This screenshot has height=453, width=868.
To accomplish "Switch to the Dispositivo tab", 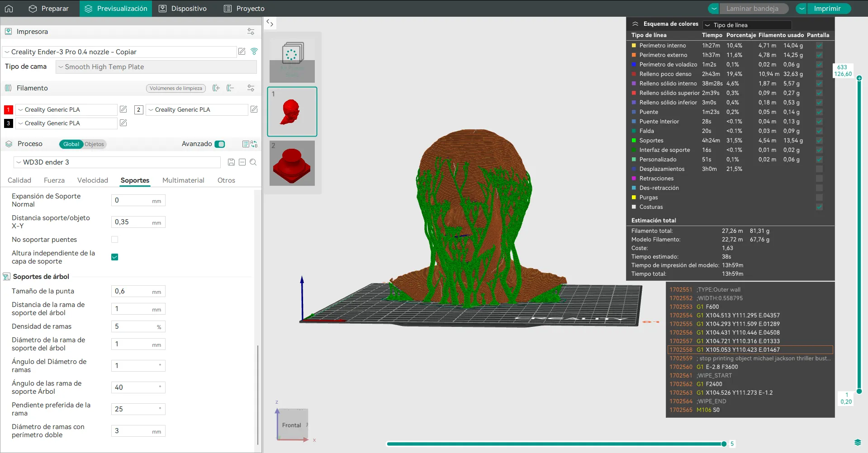I will 183,9.
